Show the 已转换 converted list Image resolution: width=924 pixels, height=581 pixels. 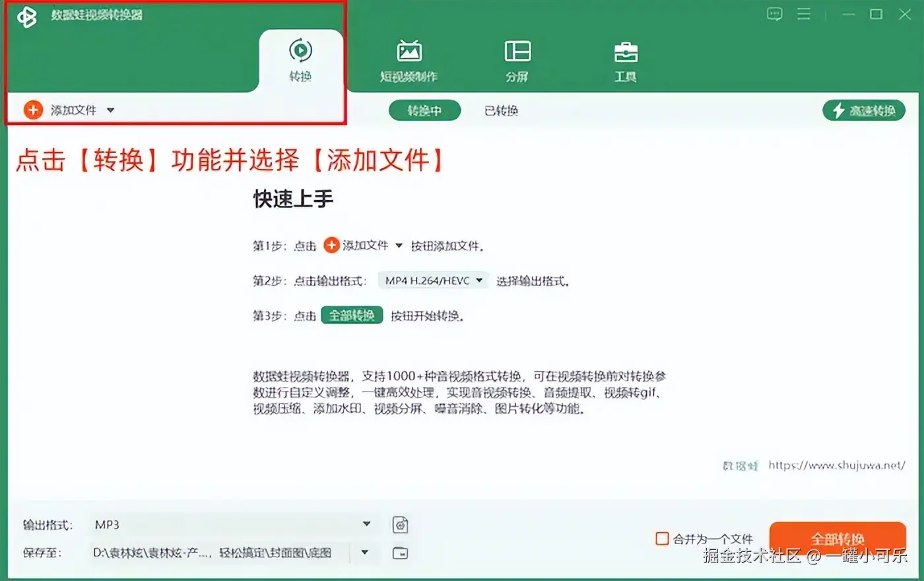(501, 110)
